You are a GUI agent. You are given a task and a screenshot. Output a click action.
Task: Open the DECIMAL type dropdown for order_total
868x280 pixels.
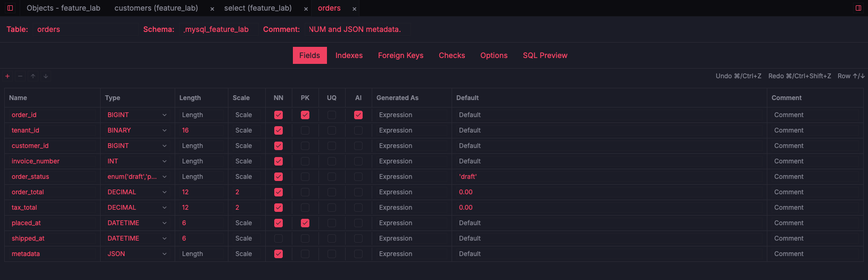click(x=137, y=192)
